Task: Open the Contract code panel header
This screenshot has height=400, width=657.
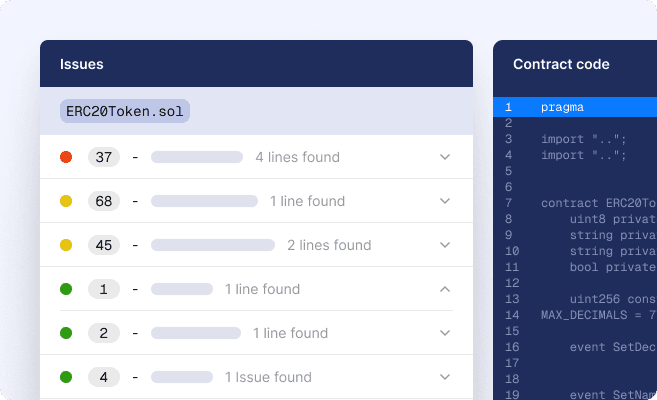Action: (x=561, y=64)
